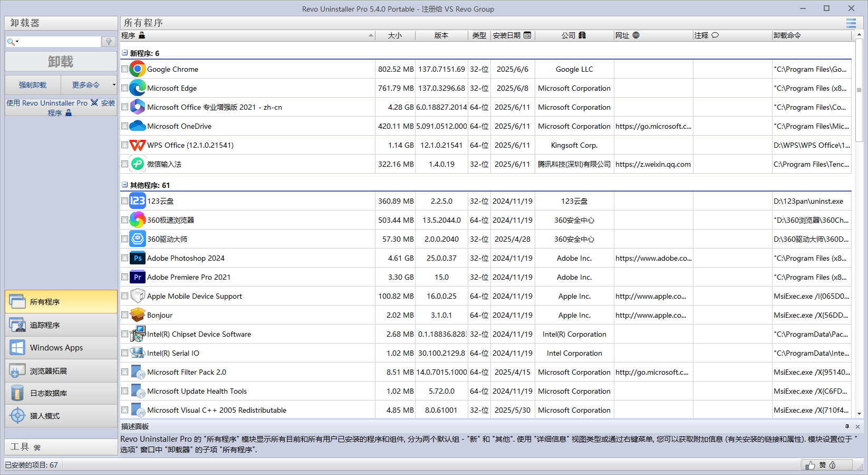Open the Adobe Photoshop website link
The height and width of the screenshot is (475, 868).
[x=653, y=258]
